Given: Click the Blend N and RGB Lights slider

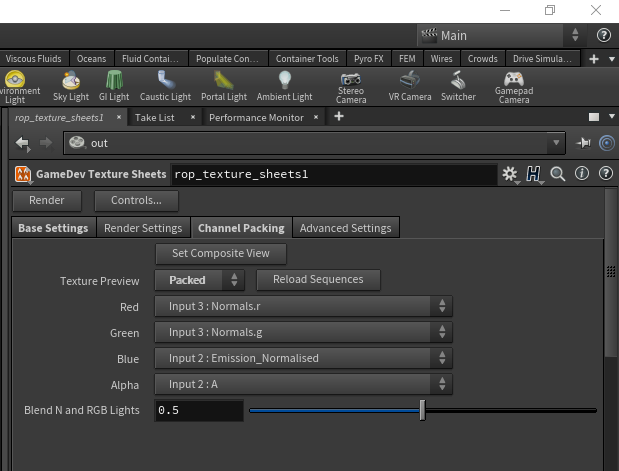Looking at the screenshot, I should (x=423, y=410).
